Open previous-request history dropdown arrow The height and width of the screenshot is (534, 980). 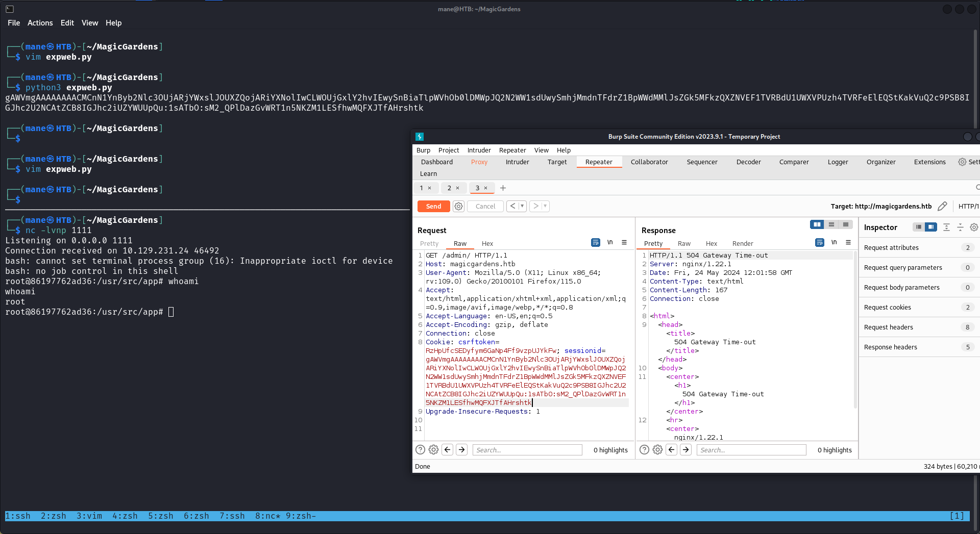(x=522, y=207)
